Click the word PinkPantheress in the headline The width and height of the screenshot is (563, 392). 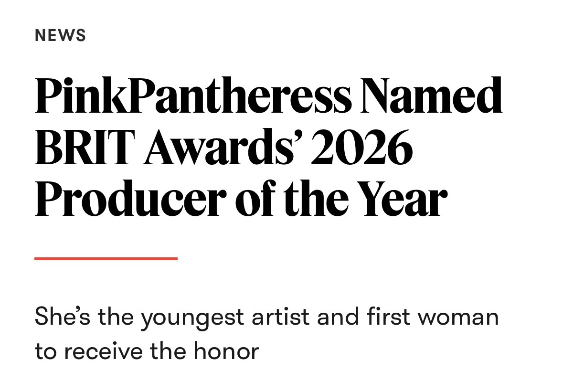[192, 97]
